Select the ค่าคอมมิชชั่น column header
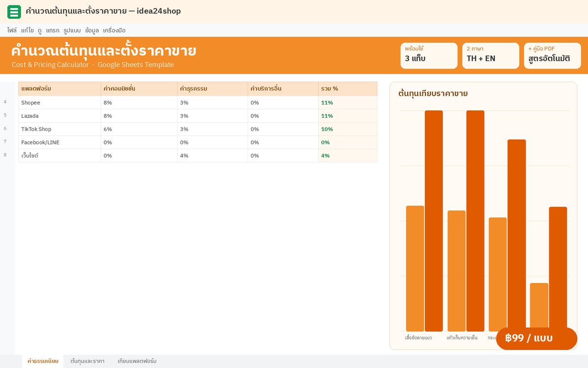588x368 pixels. point(139,89)
